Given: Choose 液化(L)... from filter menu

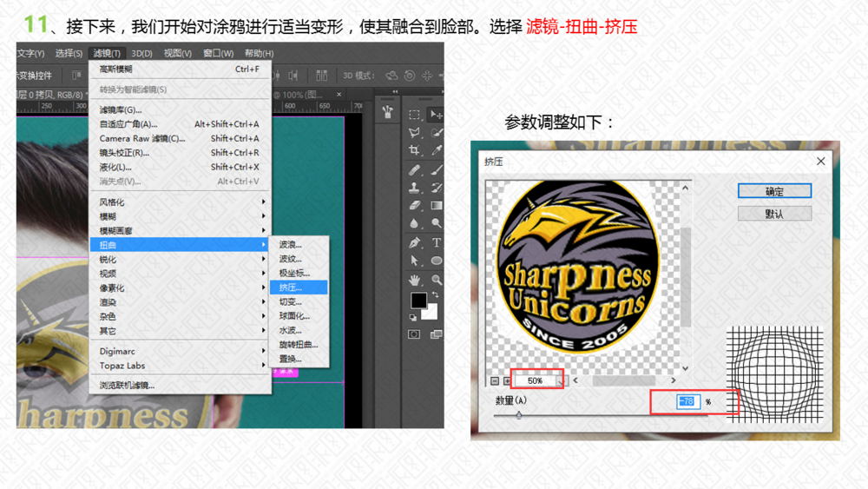Looking at the screenshot, I should (x=181, y=168).
